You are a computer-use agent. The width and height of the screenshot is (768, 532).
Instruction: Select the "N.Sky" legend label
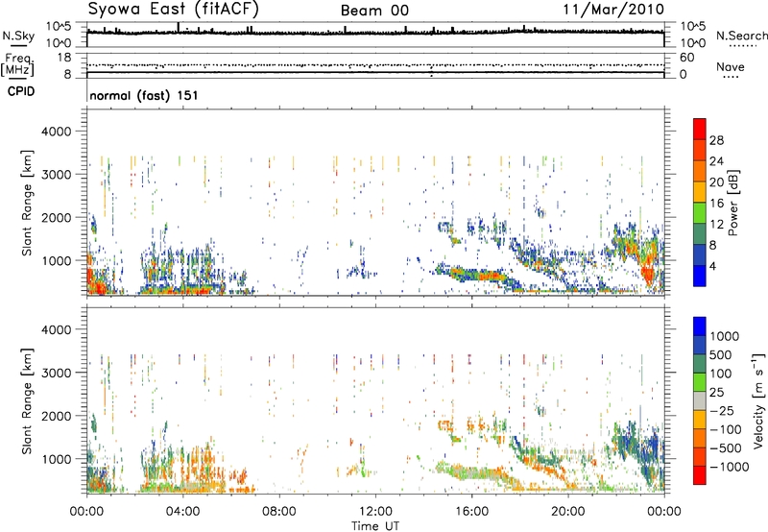tap(18, 36)
